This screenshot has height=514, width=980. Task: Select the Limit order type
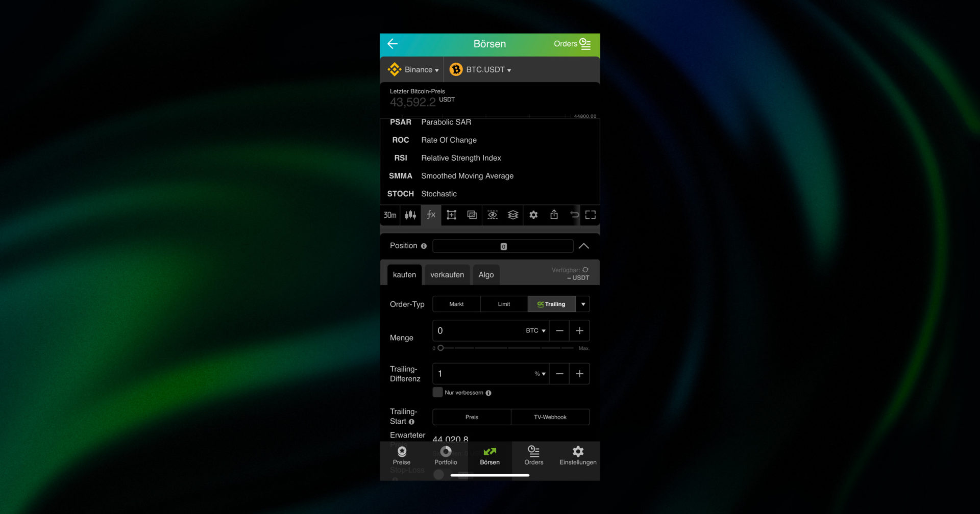pyautogui.click(x=503, y=304)
